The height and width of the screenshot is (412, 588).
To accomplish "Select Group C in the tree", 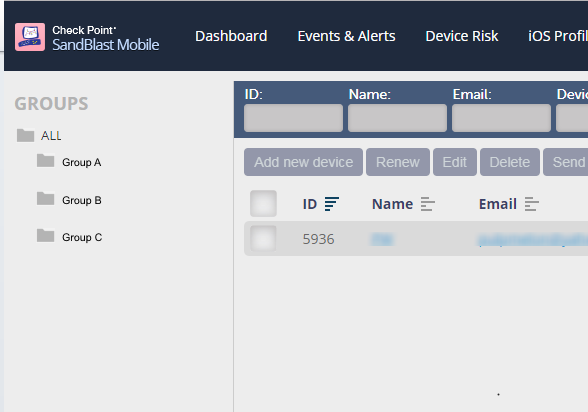I will click(x=82, y=237).
